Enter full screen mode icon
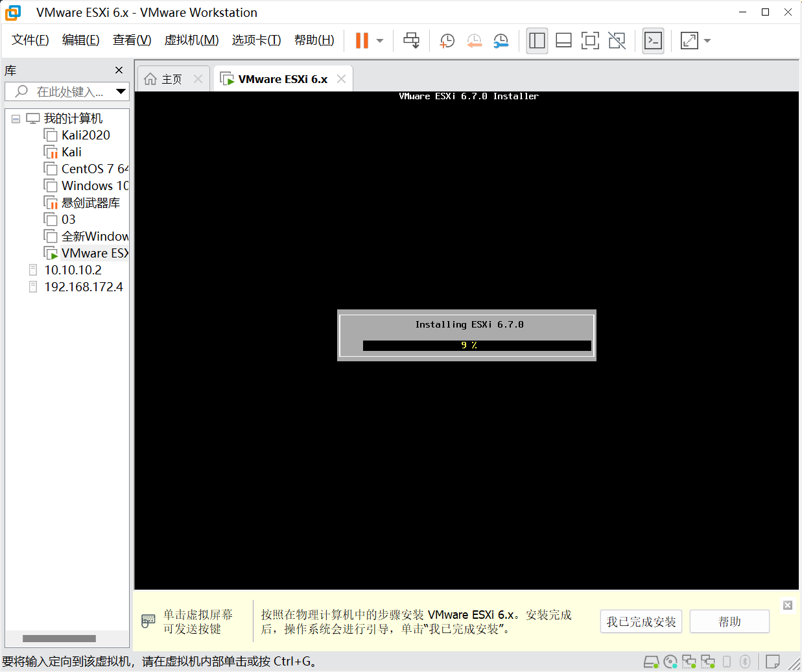Viewport: 802px width, 672px height. click(x=590, y=41)
